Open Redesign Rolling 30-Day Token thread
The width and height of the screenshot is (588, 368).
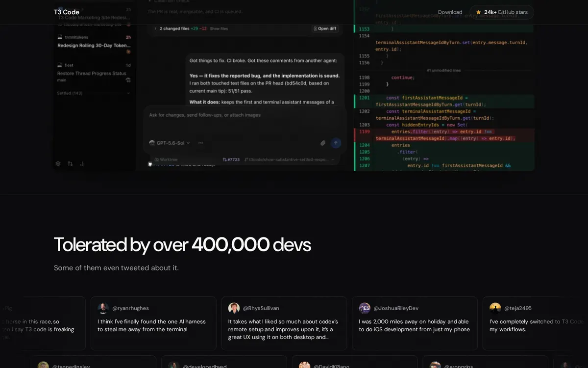pyautogui.click(x=94, y=45)
